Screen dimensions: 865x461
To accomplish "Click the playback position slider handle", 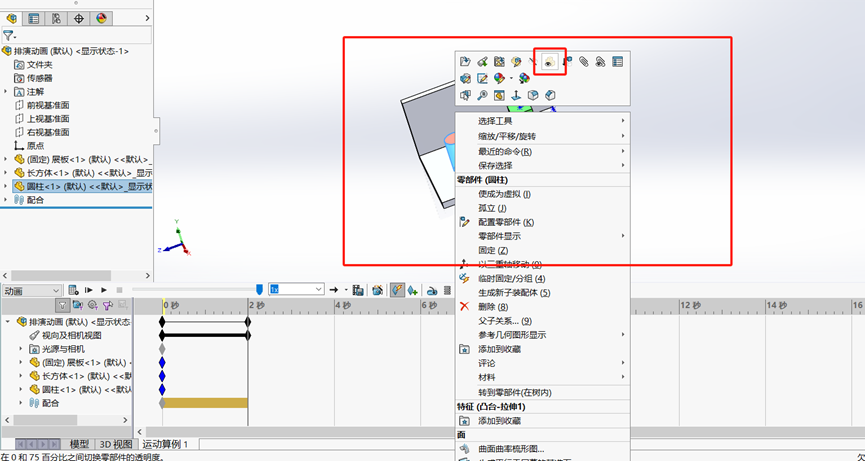I will tap(260, 290).
